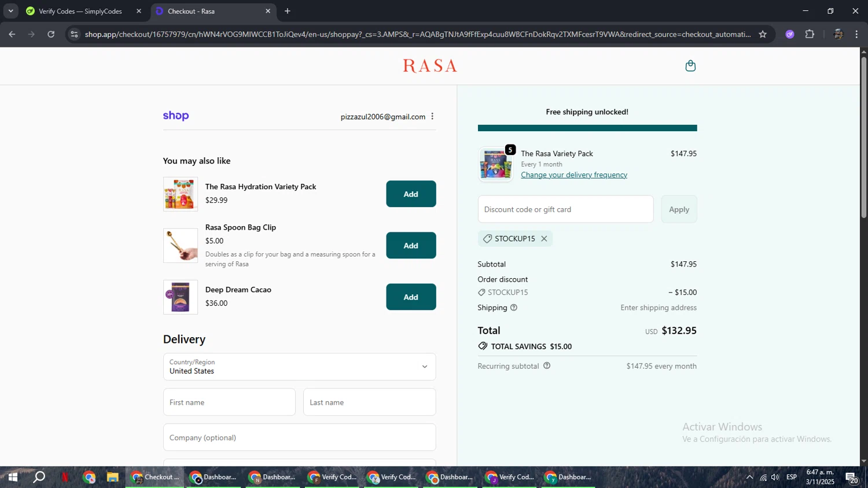Go back with browser back arrow
The width and height of the screenshot is (868, 488).
click(x=12, y=34)
